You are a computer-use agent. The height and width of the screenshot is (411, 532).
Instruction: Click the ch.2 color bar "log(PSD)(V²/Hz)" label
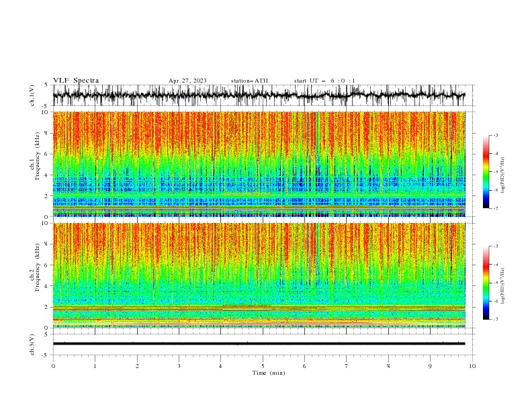pos(502,286)
